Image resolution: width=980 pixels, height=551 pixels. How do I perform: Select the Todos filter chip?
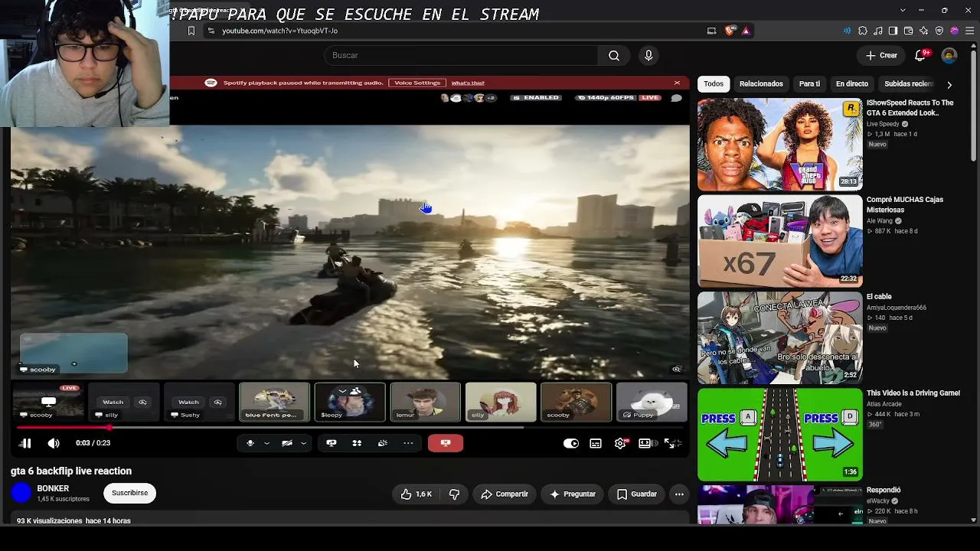pyautogui.click(x=714, y=83)
